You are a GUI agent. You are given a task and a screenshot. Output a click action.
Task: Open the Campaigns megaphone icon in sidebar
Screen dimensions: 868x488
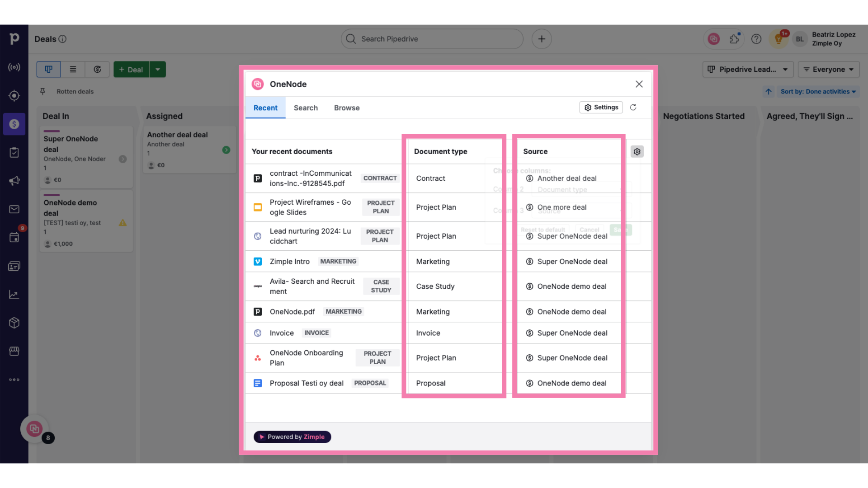pyautogui.click(x=14, y=181)
